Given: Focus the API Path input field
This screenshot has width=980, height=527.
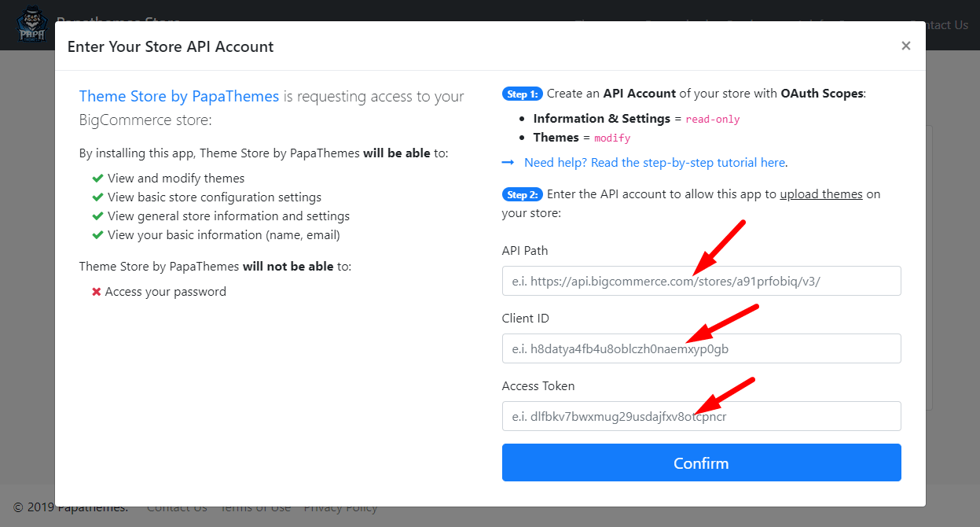Looking at the screenshot, I should tap(701, 281).
